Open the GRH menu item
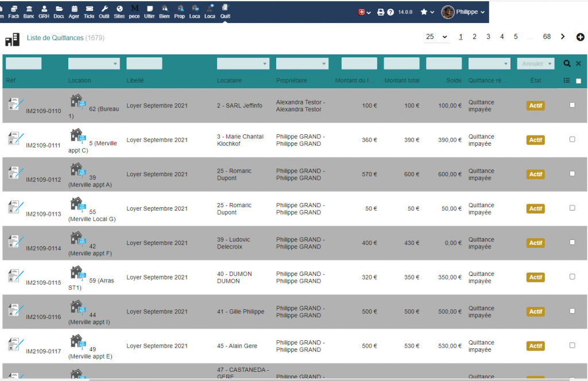Image resolution: width=588 pixels, height=381 pixels. [x=44, y=11]
